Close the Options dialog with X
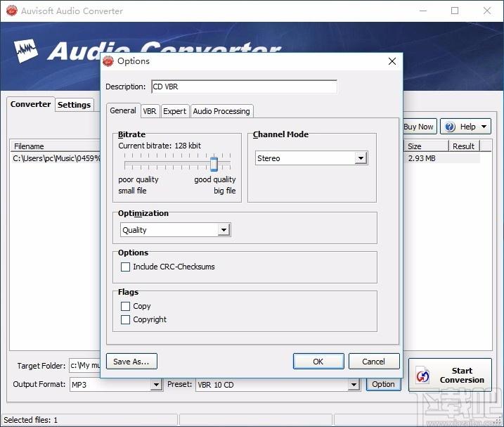The width and height of the screenshot is (504, 427). (x=392, y=61)
